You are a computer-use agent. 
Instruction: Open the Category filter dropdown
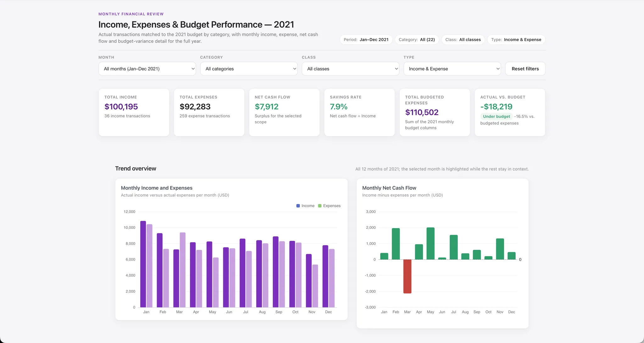click(249, 69)
